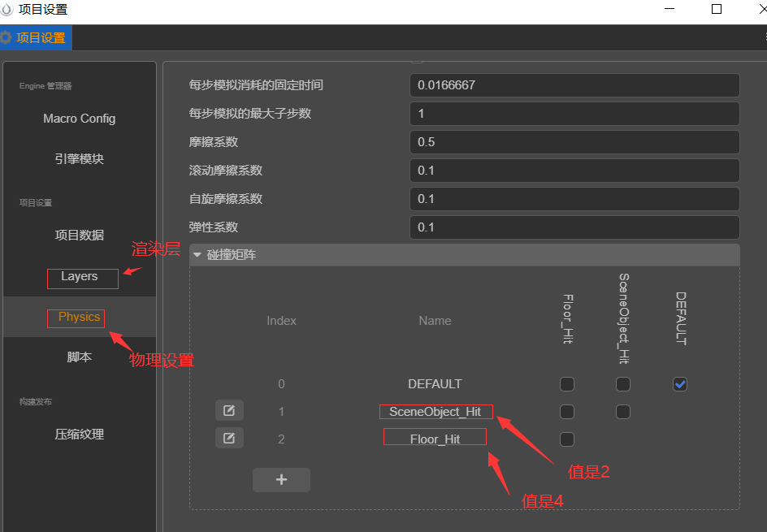Enable Floor_Hit collision for the DEFAULT row
This screenshot has width=767, height=532.
pos(566,383)
